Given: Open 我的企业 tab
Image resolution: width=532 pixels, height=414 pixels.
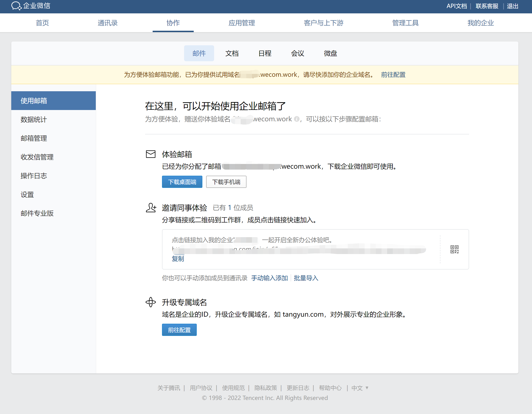Looking at the screenshot, I should [x=480, y=23].
